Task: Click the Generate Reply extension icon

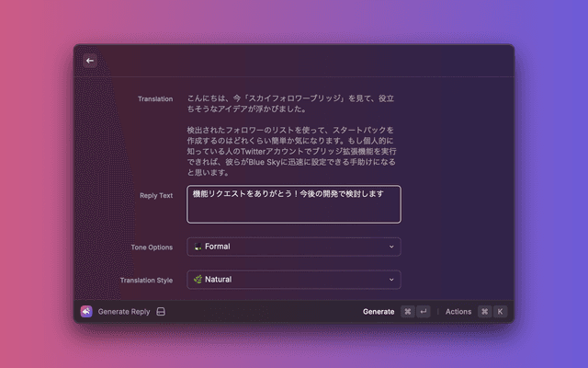Action: [86, 312]
